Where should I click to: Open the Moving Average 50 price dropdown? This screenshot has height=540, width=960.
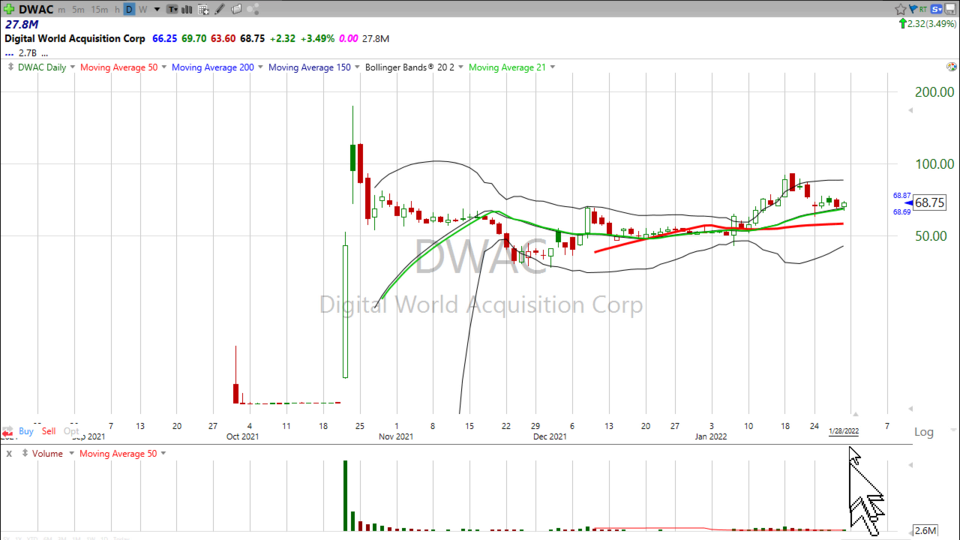164,67
